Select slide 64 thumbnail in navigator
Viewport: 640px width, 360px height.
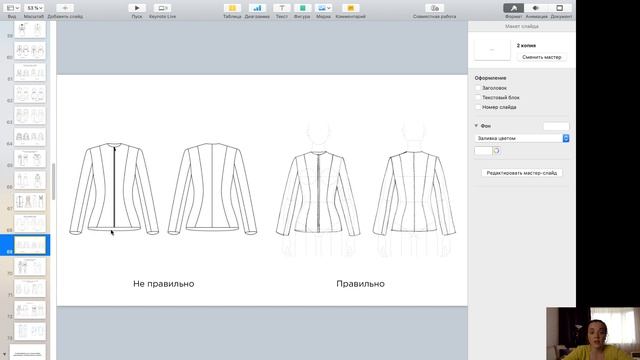coord(30,138)
